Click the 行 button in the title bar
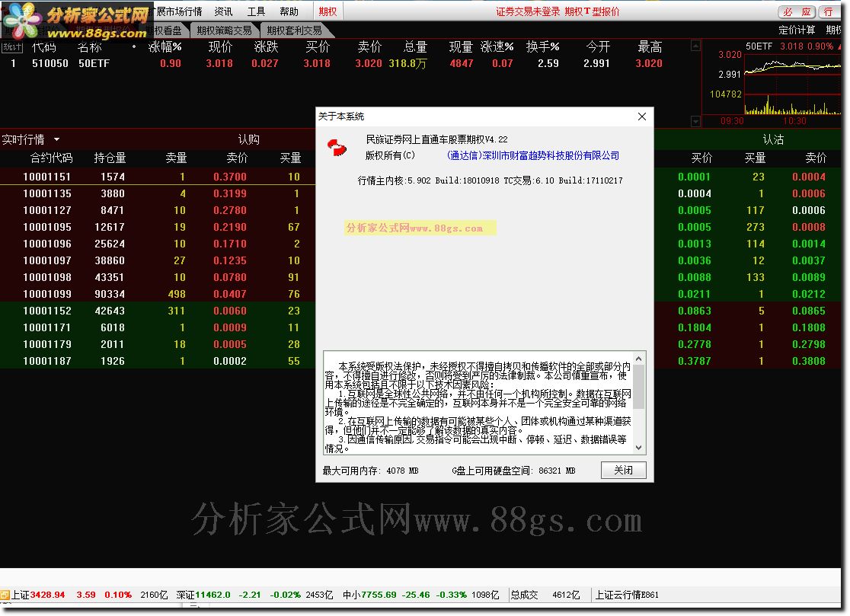Screen dimensions: 850x616 pos(829,12)
